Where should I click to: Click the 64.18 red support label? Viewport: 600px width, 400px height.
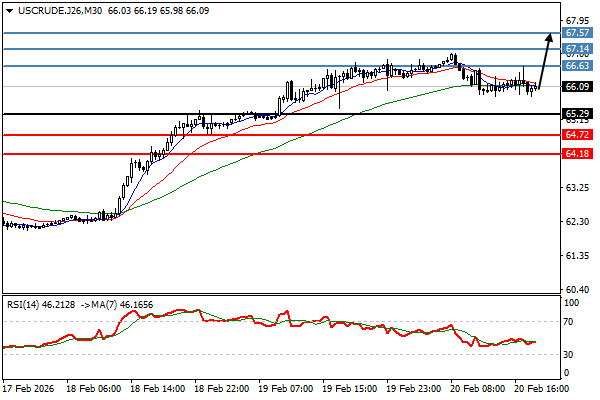point(575,154)
